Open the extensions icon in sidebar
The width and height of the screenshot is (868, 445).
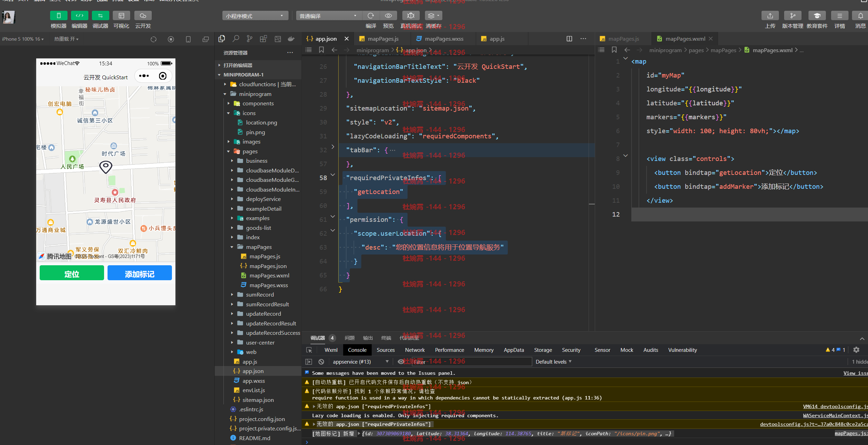pyautogui.click(x=263, y=39)
